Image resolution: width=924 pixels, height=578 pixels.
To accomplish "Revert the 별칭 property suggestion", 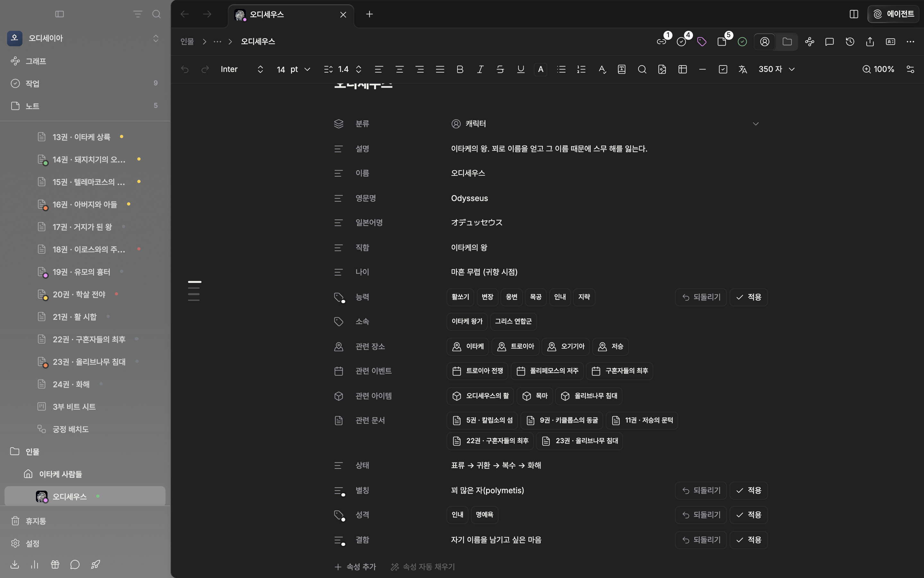I will click(x=701, y=490).
